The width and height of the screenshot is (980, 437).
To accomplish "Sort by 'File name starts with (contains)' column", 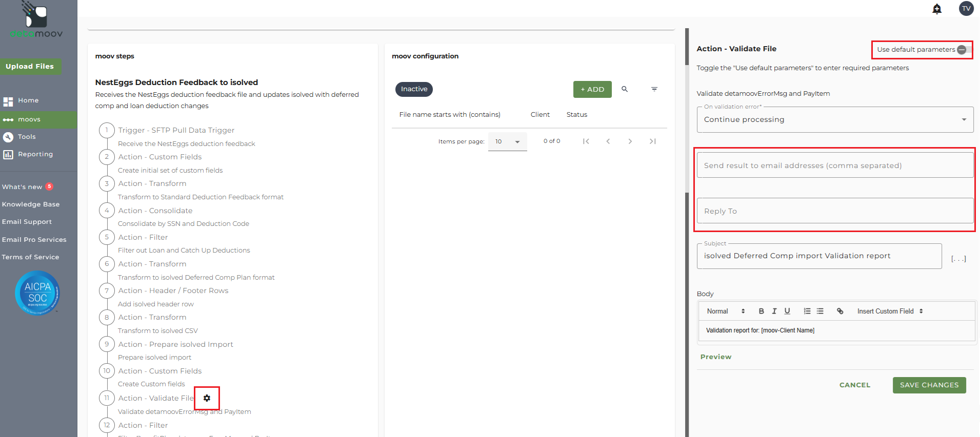I will pos(450,115).
